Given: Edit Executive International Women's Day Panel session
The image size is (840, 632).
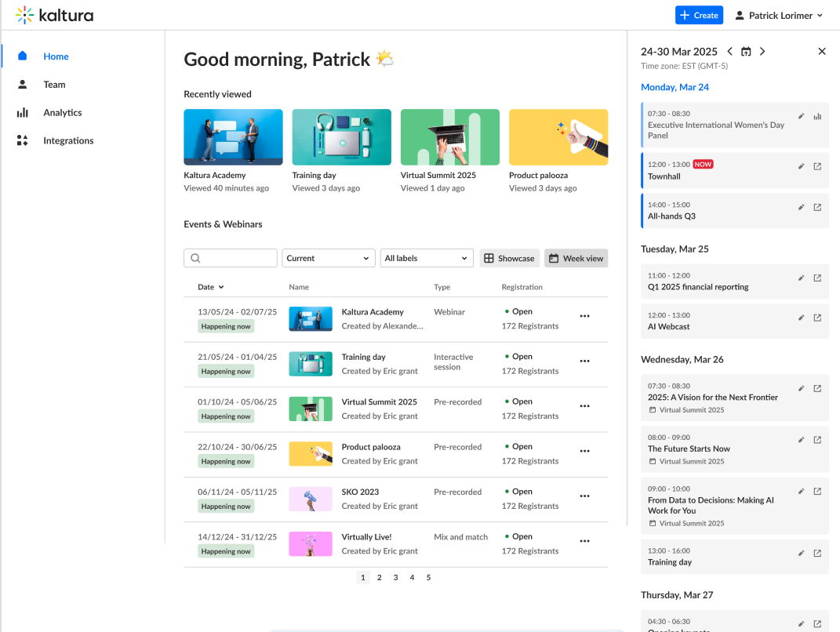Looking at the screenshot, I should coord(801,116).
